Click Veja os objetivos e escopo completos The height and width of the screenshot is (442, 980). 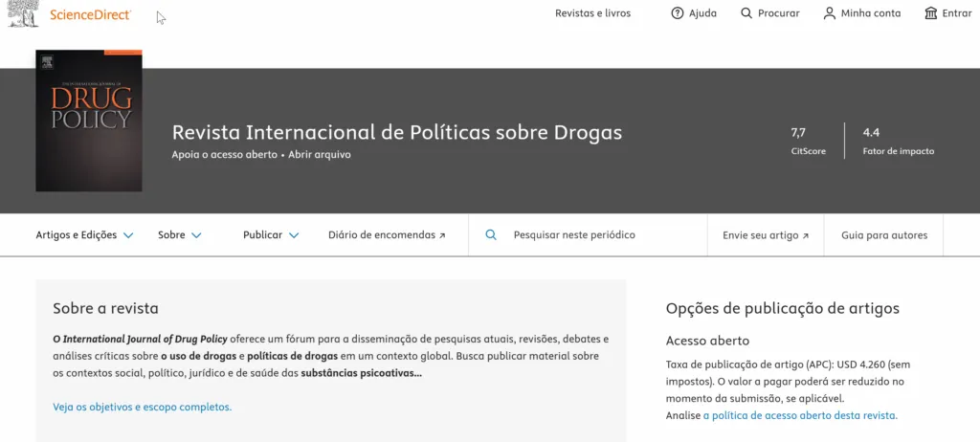[142, 407]
